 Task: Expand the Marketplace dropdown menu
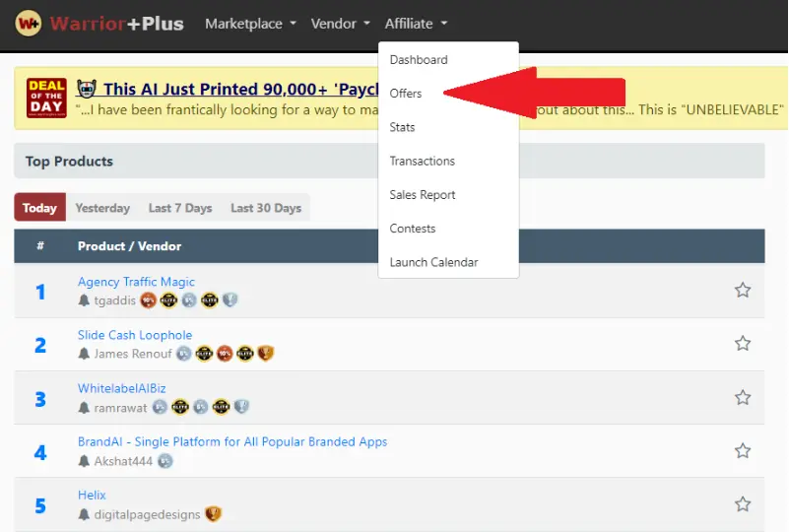coord(250,24)
